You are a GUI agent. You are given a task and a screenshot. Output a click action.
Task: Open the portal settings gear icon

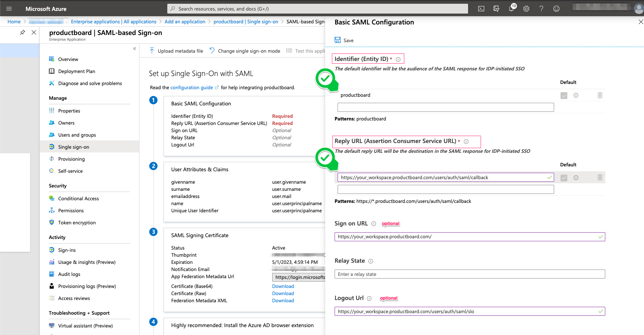[526, 9]
